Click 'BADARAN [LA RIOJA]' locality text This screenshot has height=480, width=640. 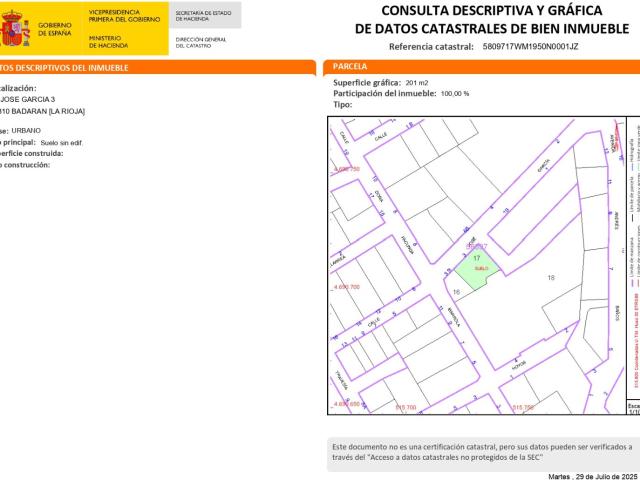(48, 111)
